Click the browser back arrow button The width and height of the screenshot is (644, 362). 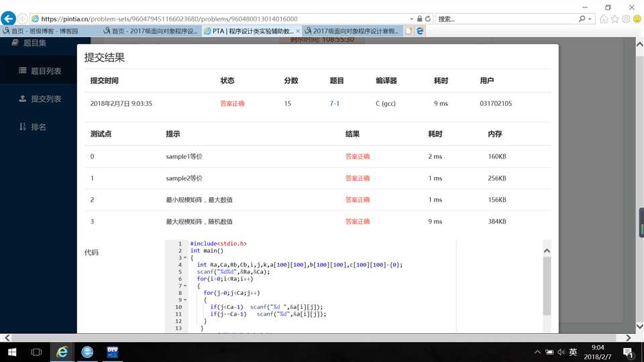[8, 19]
